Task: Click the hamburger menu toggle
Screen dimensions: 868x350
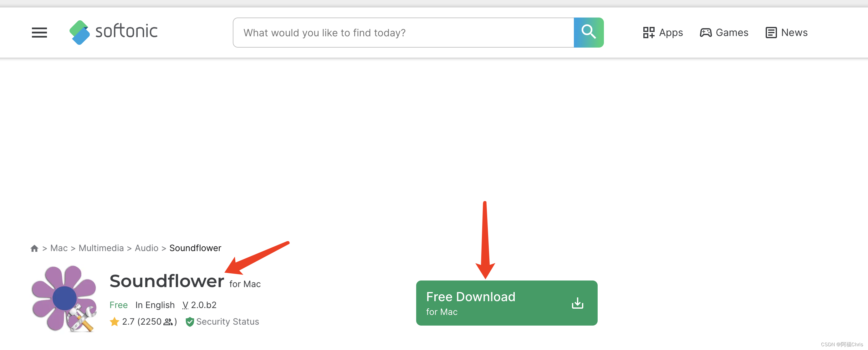Action: coord(39,32)
